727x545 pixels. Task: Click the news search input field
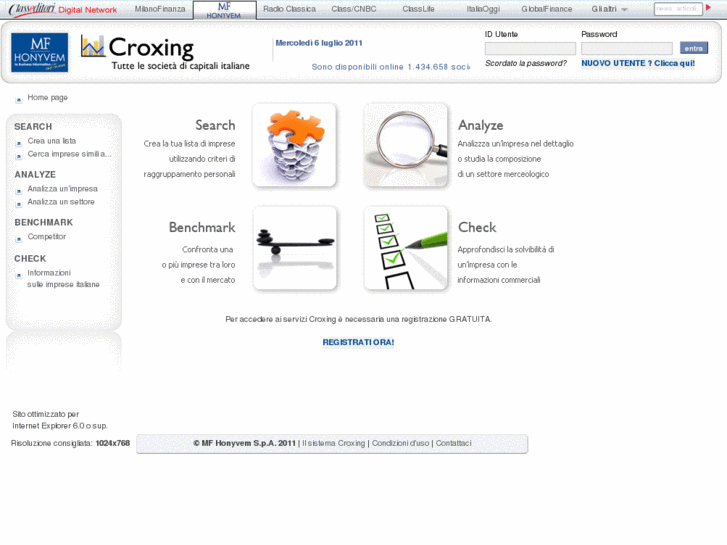click(x=678, y=9)
